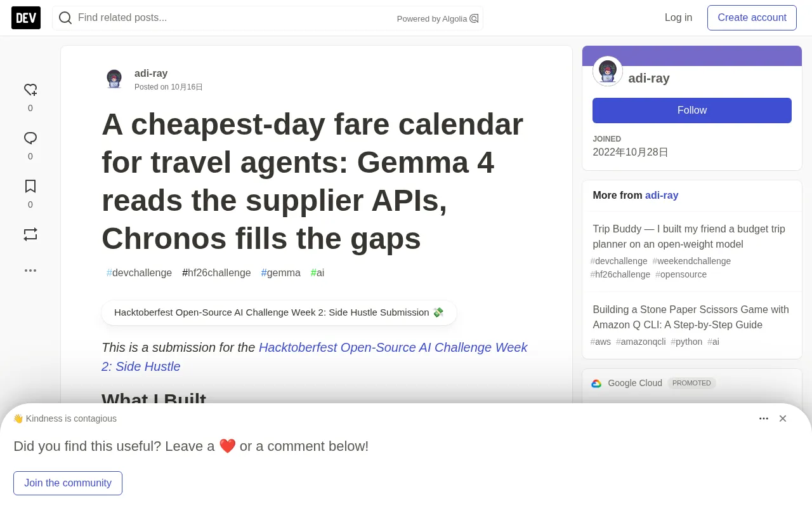Click the boost repost arrows icon
This screenshot has height=508, width=812.
click(30, 234)
